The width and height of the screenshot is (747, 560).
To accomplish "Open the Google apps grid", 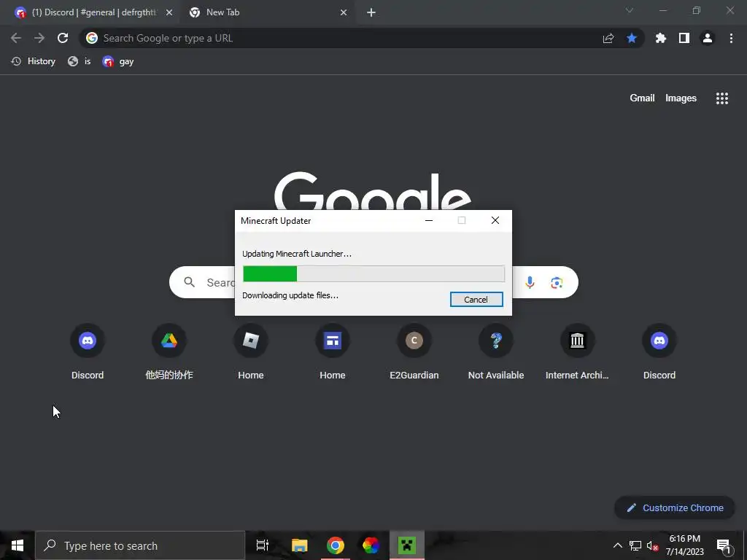I will tap(721, 98).
